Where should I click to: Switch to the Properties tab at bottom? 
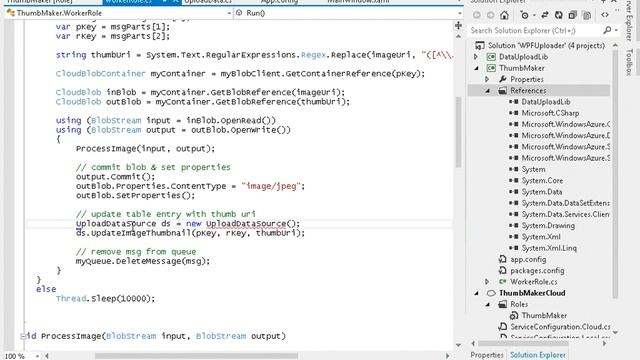(x=487, y=355)
